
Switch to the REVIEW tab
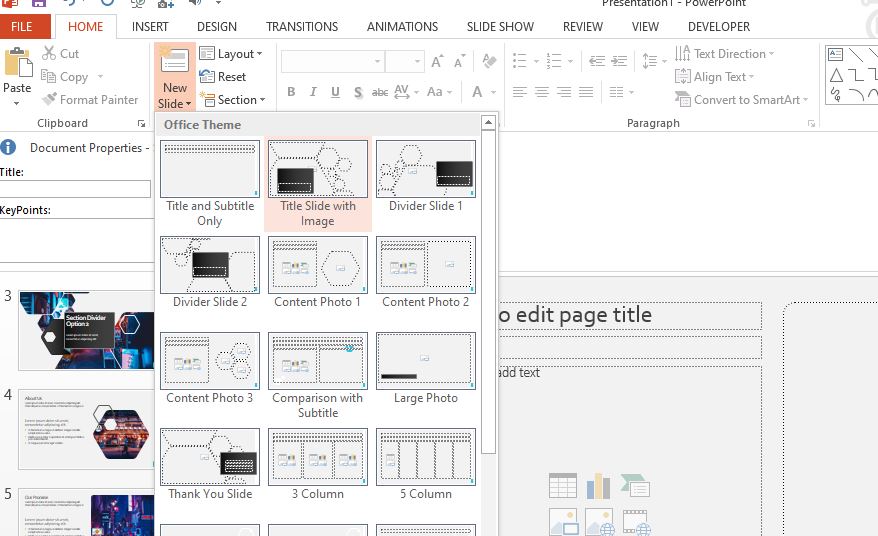click(x=582, y=27)
